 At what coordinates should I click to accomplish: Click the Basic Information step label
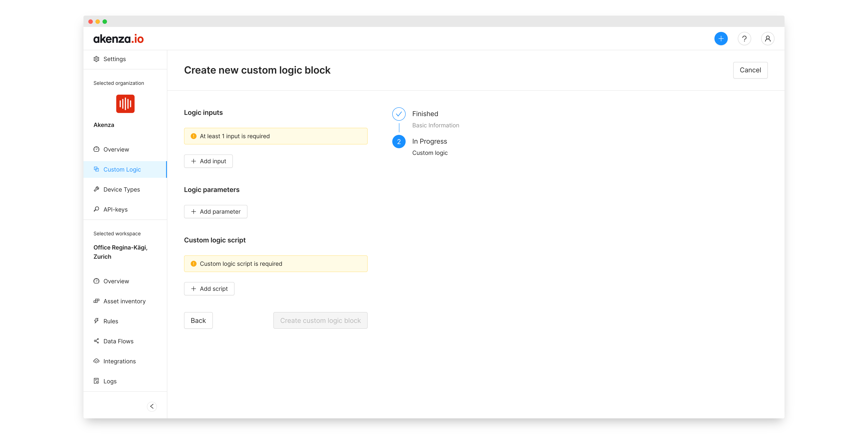pyautogui.click(x=435, y=125)
